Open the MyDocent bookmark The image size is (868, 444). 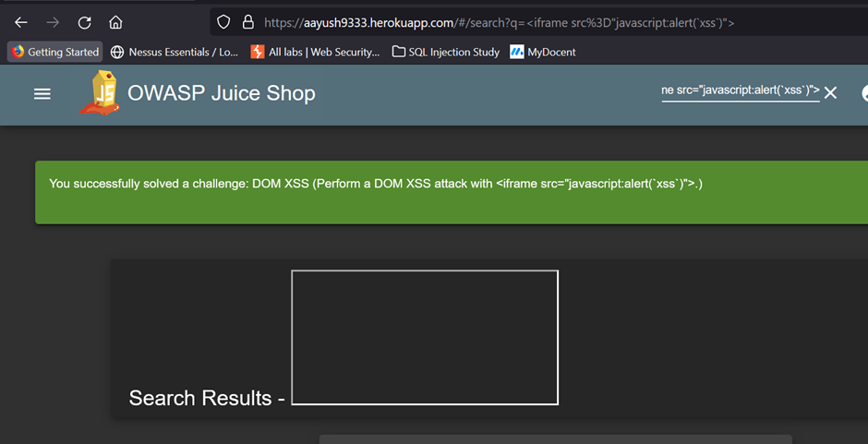pos(543,52)
